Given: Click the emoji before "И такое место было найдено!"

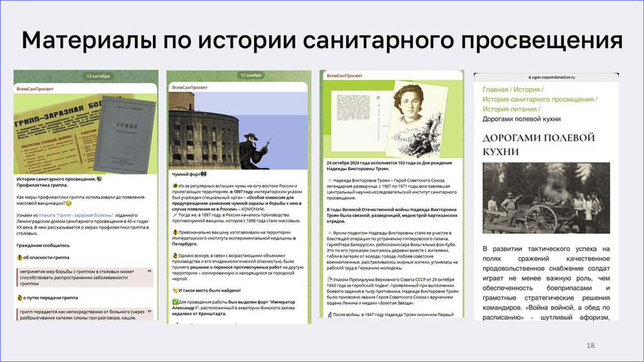Looking at the screenshot, I should tap(175, 290).
